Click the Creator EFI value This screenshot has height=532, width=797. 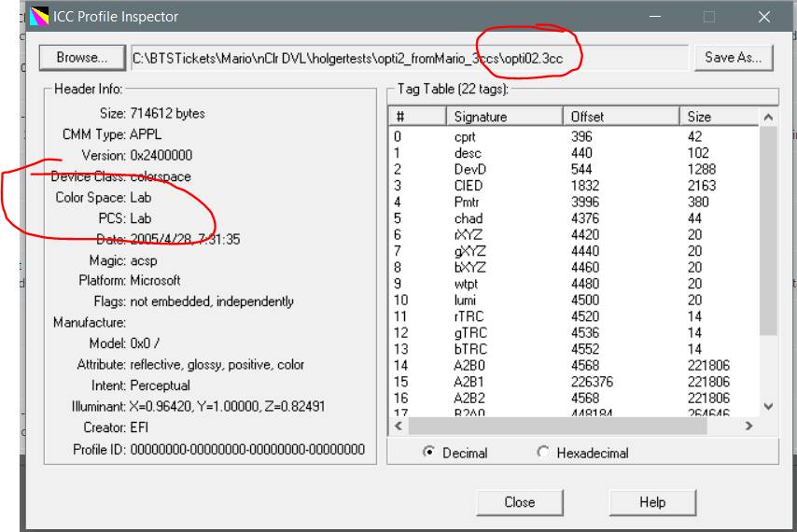point(139,427)
